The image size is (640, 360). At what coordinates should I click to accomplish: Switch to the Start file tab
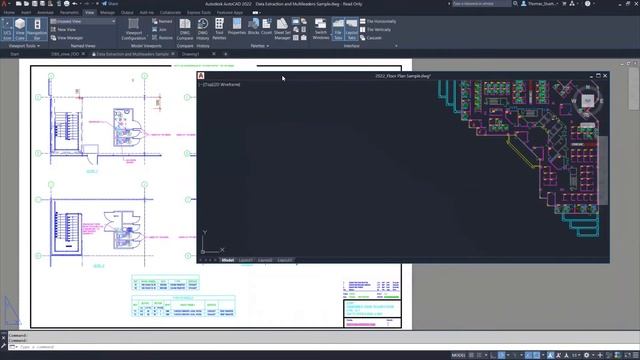click(15, 54)
